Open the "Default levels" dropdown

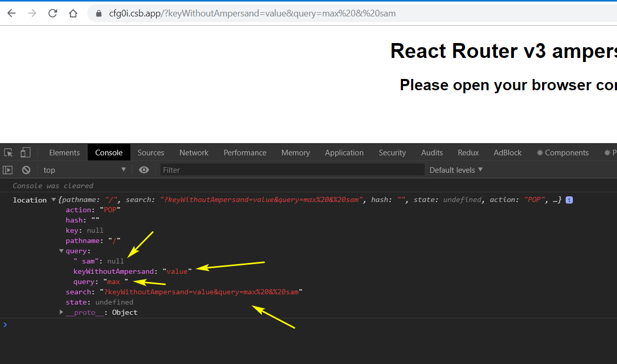point(455,170)
